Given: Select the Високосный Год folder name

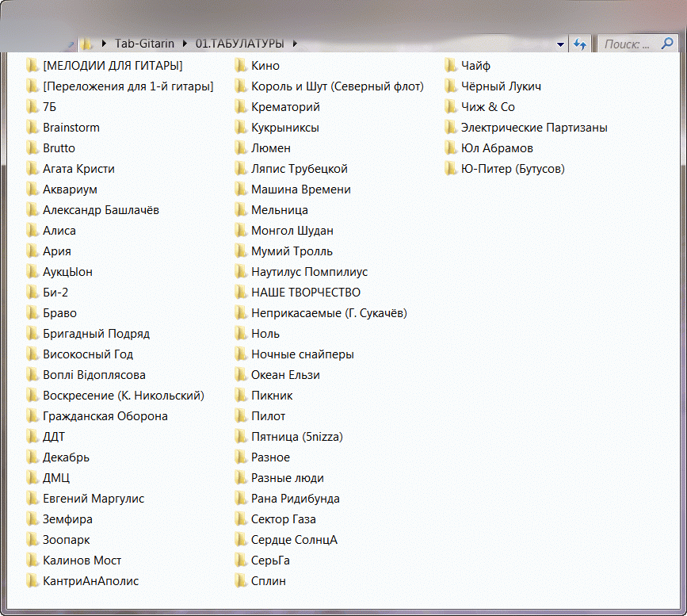Looking at the screenshot, I should coord(88,354).
